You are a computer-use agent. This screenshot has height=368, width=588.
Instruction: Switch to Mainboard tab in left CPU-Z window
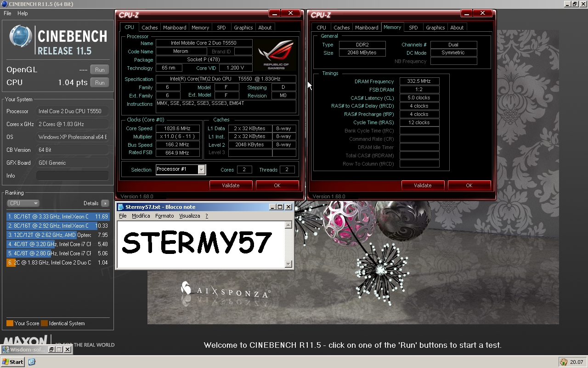pyautogui.click(x=175, y=28)
